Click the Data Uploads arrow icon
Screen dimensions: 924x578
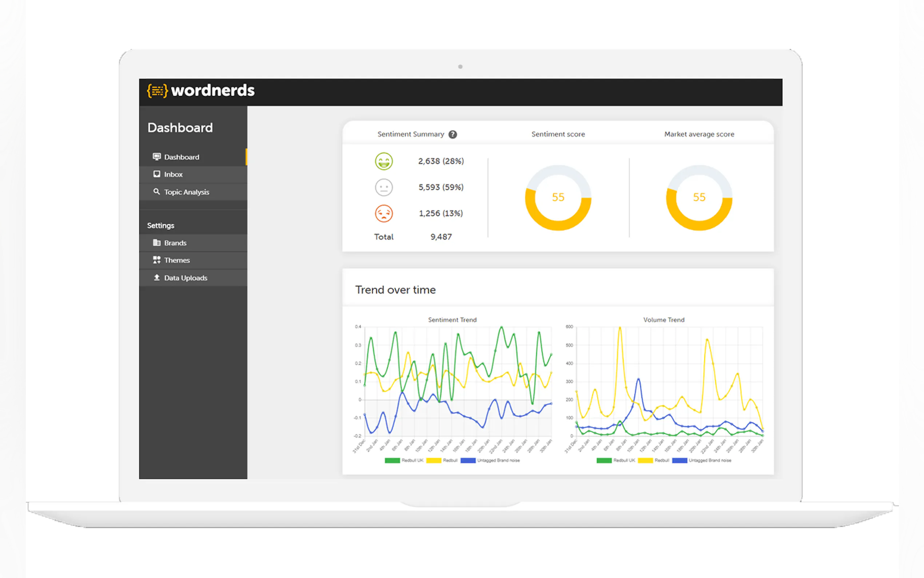(157, 277)
